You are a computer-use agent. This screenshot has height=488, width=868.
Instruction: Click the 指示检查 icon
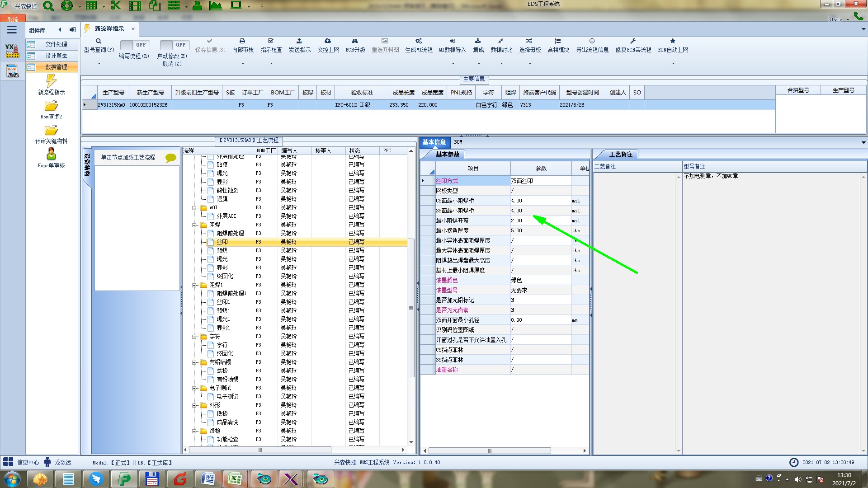[x=271, y=41]
